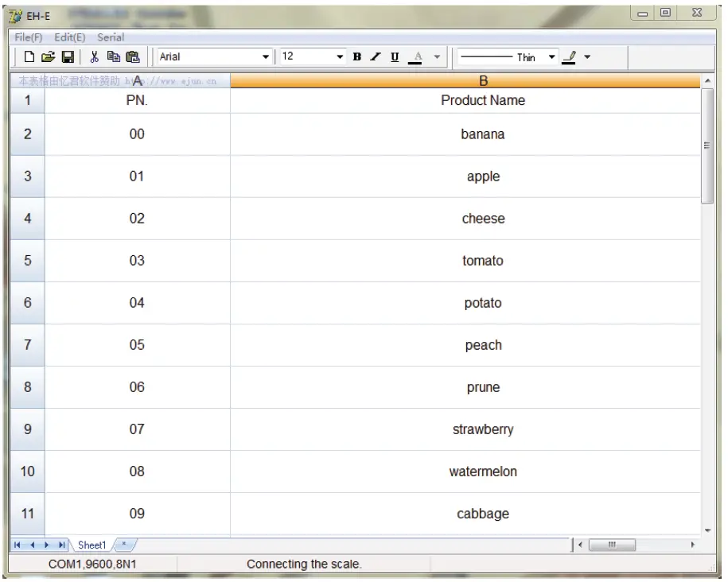Select the cell containing 'tomato'
Viewport: 728px width, 582px height.
click(x=465, y=261)
